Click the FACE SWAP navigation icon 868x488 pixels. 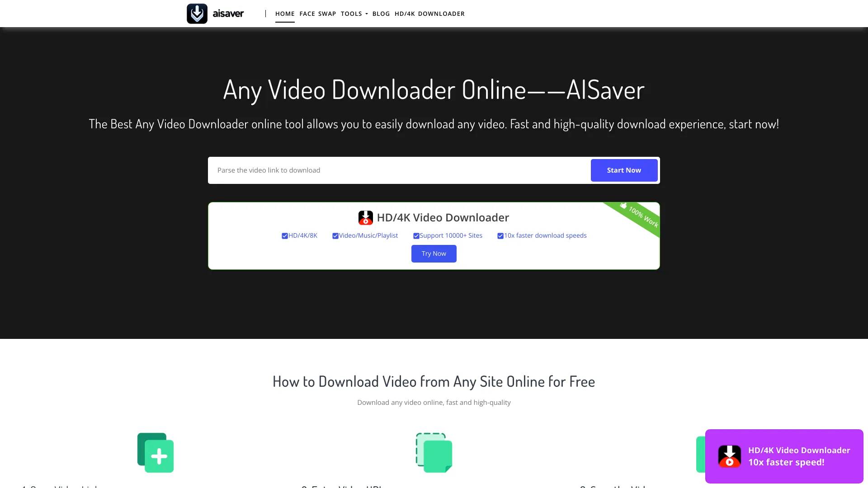point(317,13)
